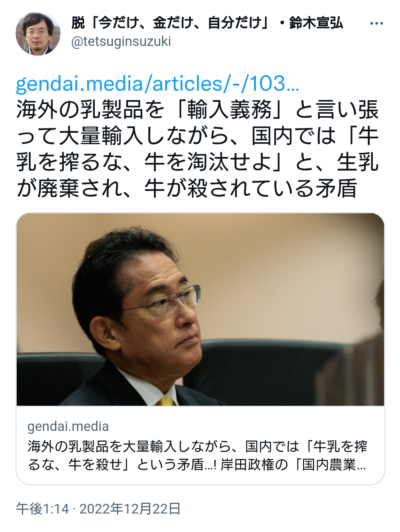The image size is (400, 532).
Task: Open the display name 鈴木宣弘 profile
Action: [x=316, y=23]
